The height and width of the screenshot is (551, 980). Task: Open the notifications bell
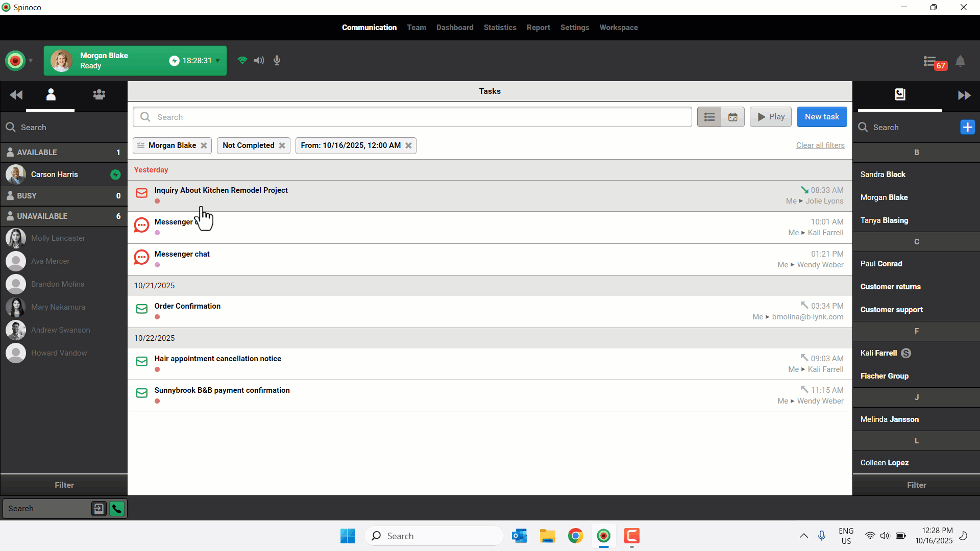960,62
